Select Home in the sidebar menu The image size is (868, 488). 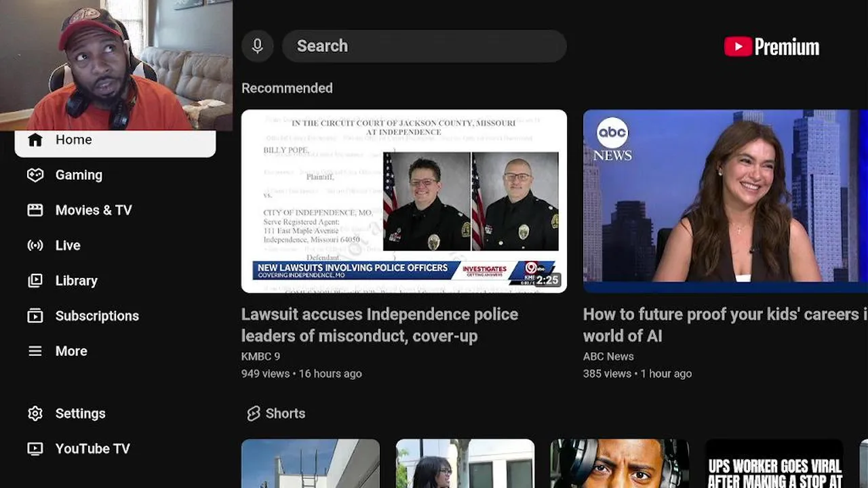[115, 140]
